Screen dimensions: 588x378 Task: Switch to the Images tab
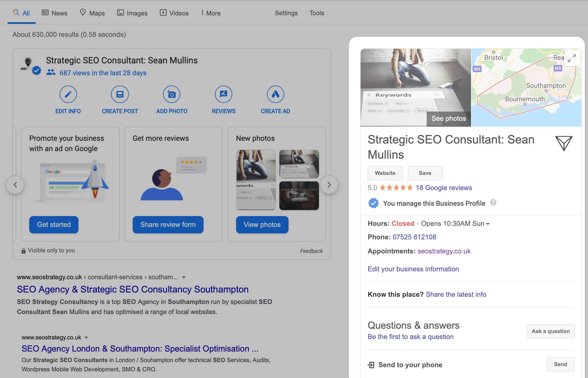(x=132, y=13)
